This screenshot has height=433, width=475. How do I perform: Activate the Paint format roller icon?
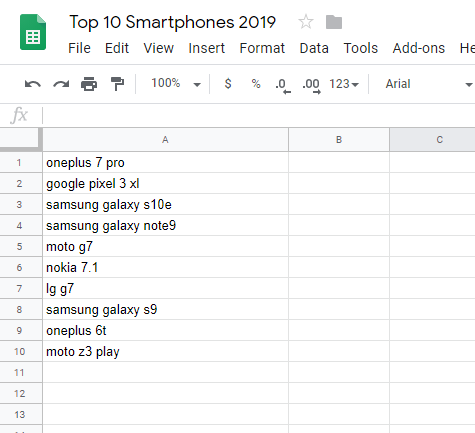[117, 84]
